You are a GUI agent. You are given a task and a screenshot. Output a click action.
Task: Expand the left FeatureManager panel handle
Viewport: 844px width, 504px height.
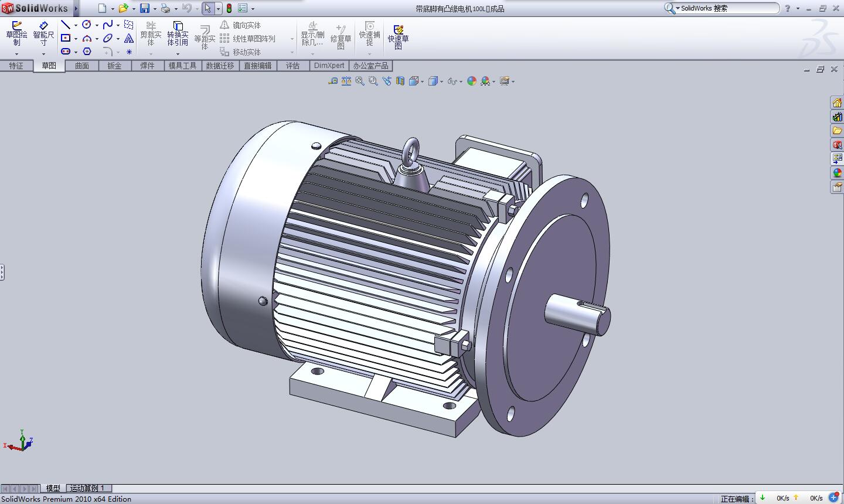click(x=2, y=272)
